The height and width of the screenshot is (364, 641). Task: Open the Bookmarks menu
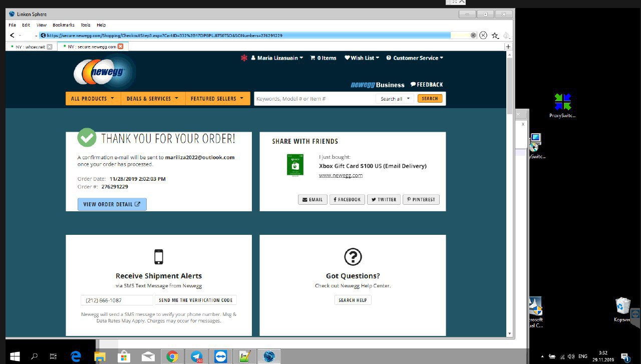(64, 25)
